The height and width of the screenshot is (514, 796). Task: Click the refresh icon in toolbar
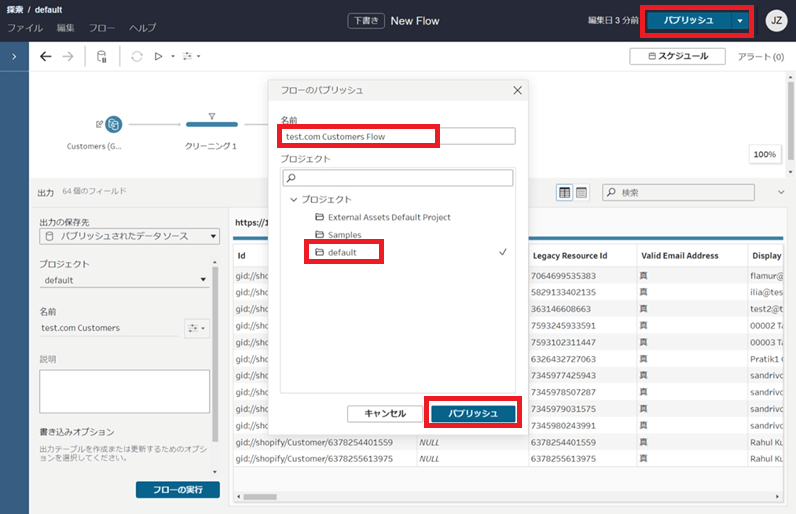137,56
